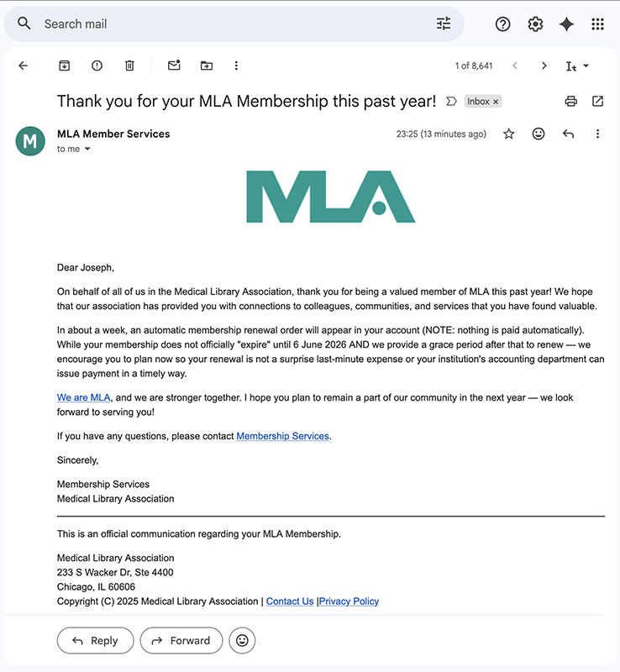Expand recipient details next to 'to me'

[87, 150]
